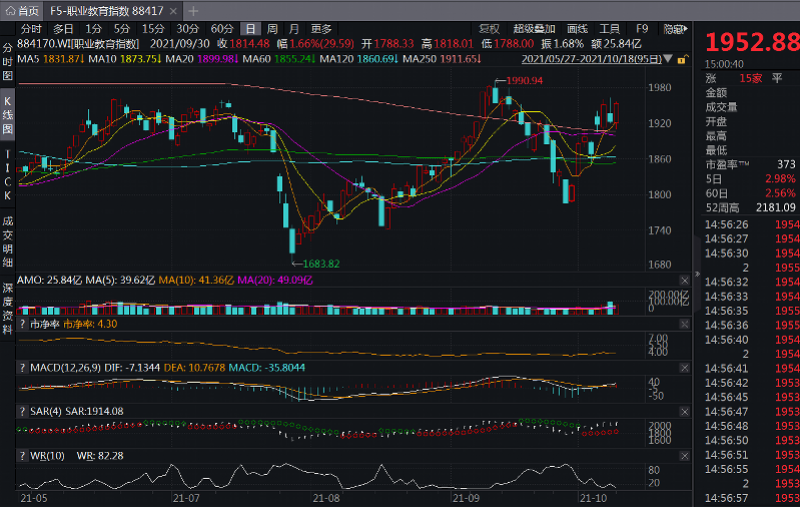Click the 1990.94 high price marker
This screenshot has width=800, height=507.
coord(524,81)
